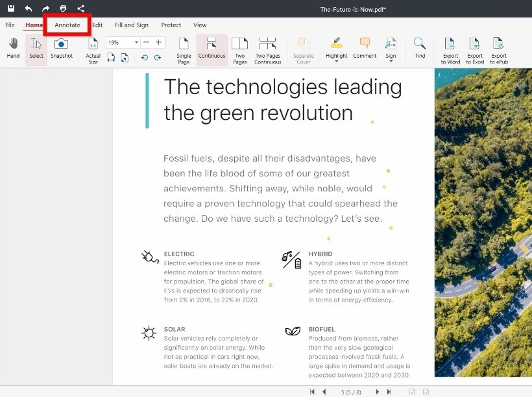
Task: Click the sun icon beside SOLAR
Action: pos(149,333)
